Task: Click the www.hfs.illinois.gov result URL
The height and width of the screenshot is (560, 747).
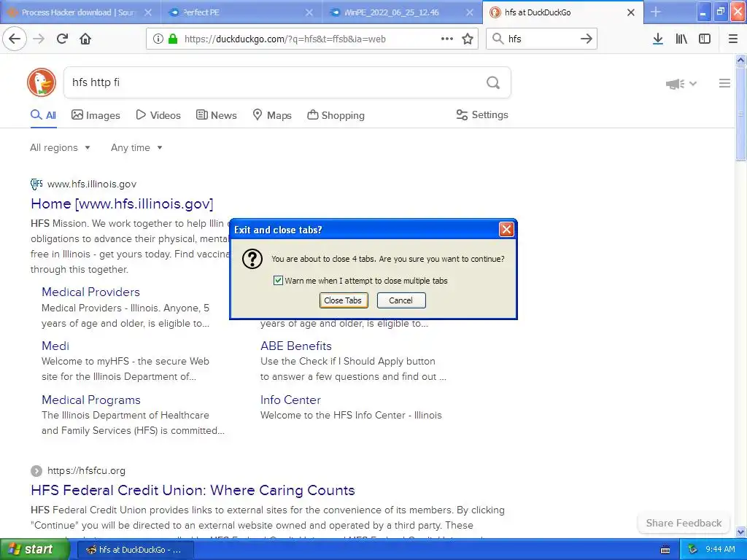Action: click(x=91, y=184)
